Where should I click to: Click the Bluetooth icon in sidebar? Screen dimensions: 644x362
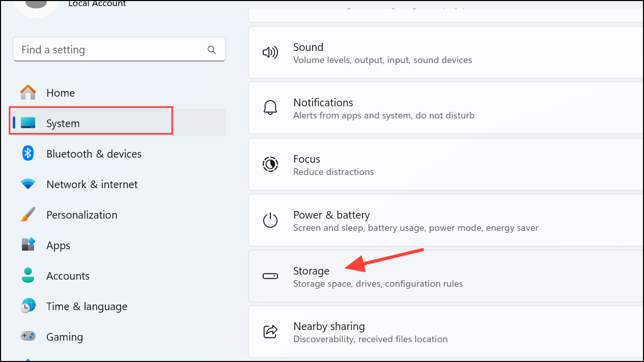28,154
